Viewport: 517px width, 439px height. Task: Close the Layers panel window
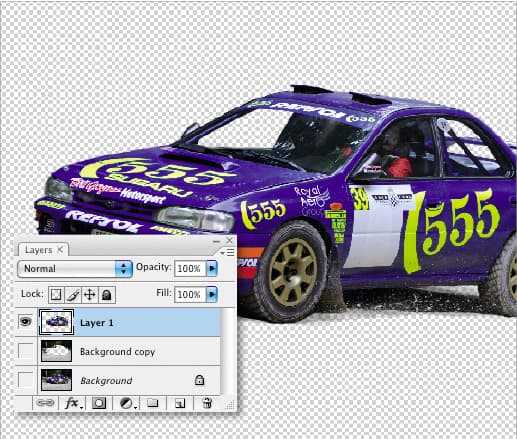[x=229, y=240]
